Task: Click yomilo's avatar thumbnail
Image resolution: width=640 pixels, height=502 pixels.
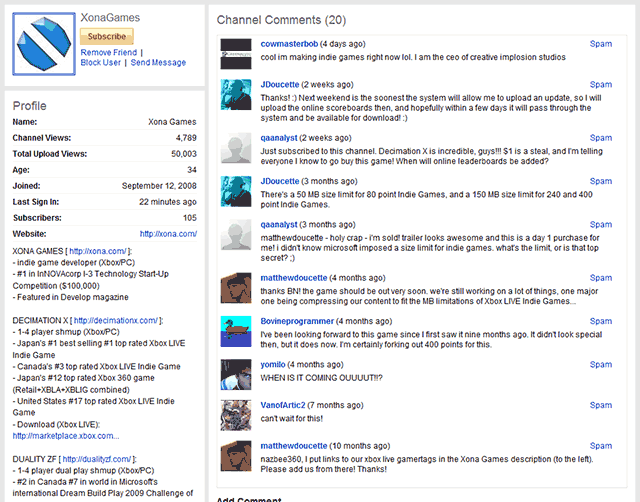Action: (236, 375)
